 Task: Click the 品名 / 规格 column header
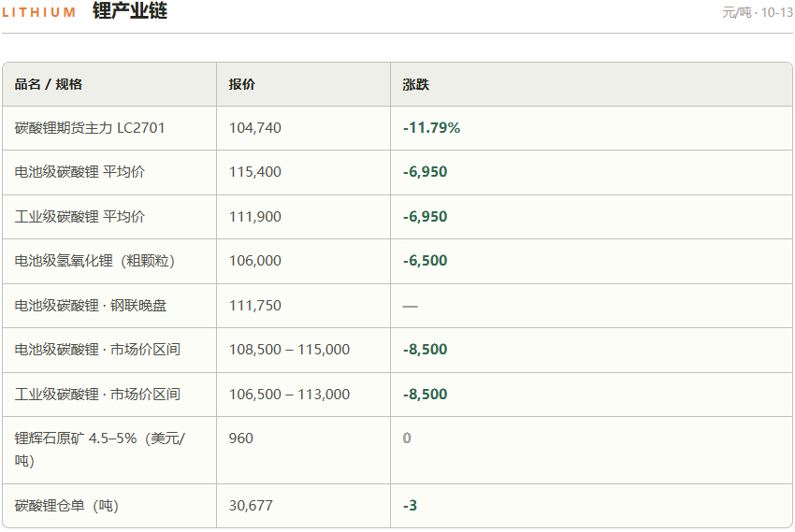[48, 84]
